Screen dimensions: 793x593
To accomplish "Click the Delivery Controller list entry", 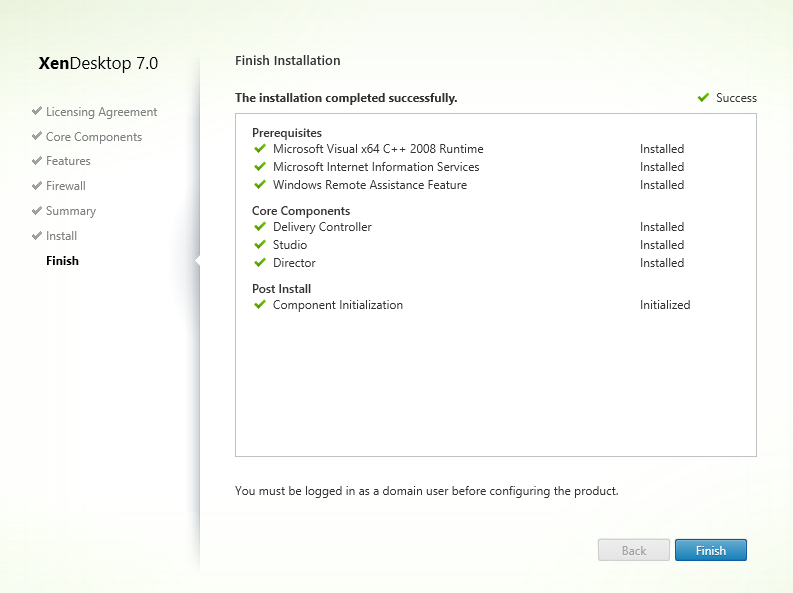I will [322, 227].
